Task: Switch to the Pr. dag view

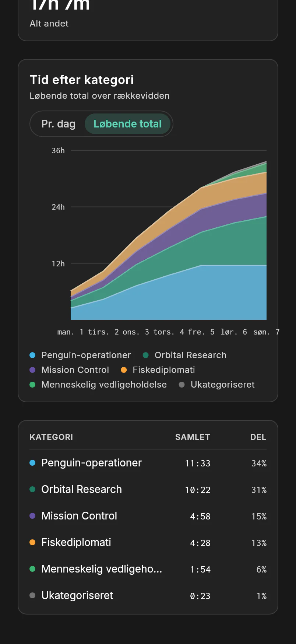Action: pyautogui.click(x=58, y=124)
